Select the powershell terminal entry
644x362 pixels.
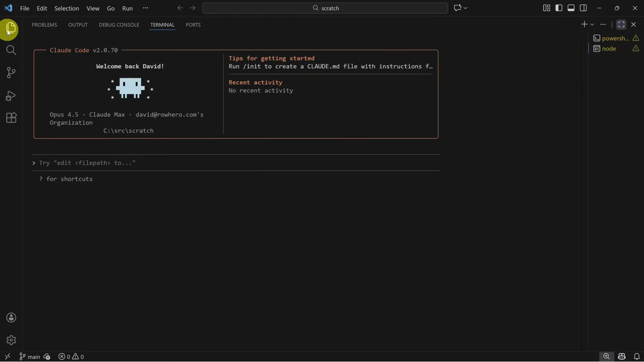tap(616, 38)
